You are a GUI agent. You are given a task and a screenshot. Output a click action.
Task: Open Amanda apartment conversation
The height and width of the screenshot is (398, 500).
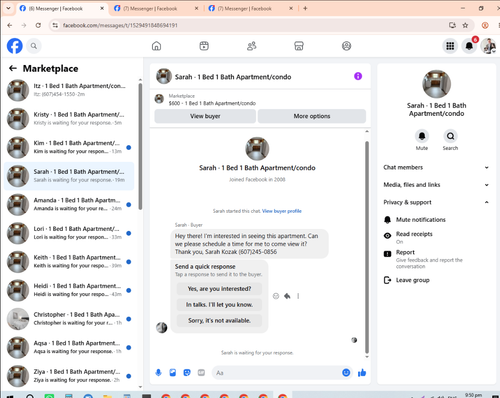[x=69, y=204]
